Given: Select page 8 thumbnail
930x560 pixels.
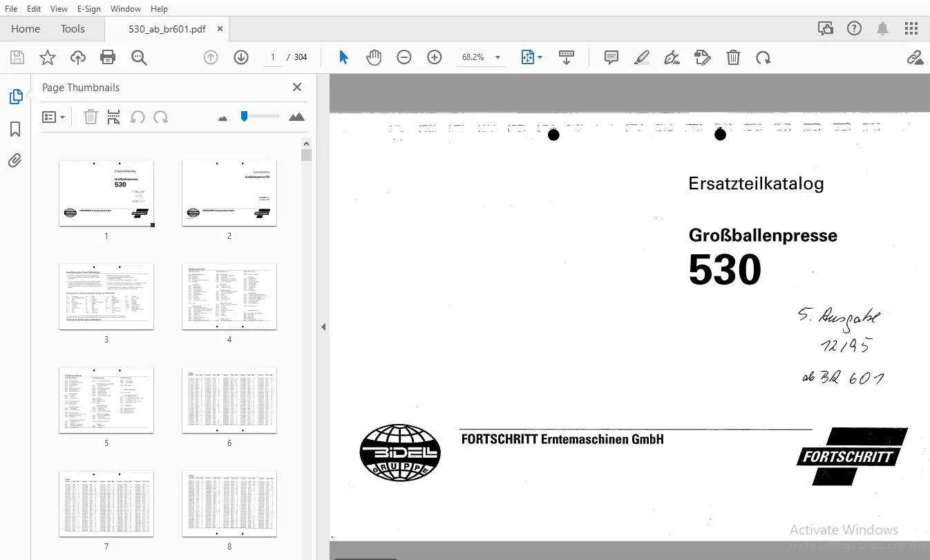Looking at the screenshot, I should pos(229,504).
